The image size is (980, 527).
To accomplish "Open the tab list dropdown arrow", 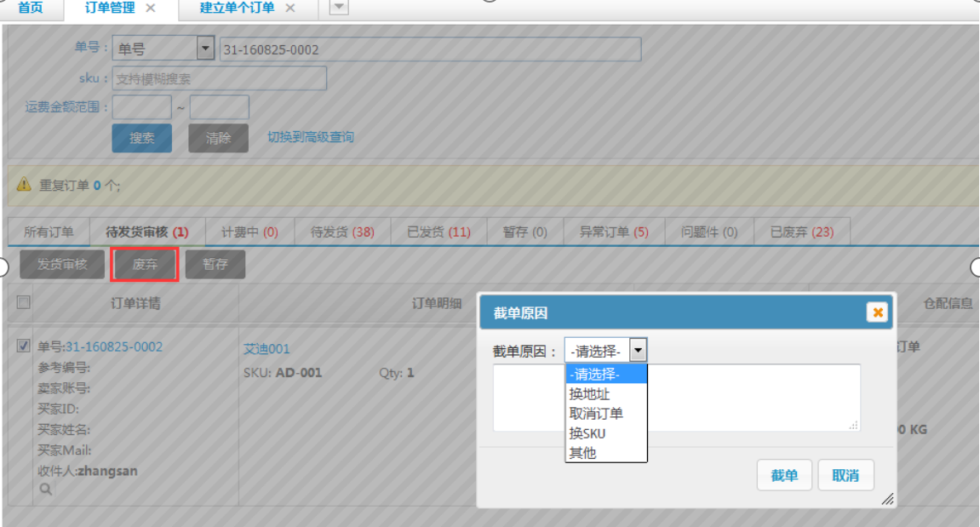I will [338, 8].
